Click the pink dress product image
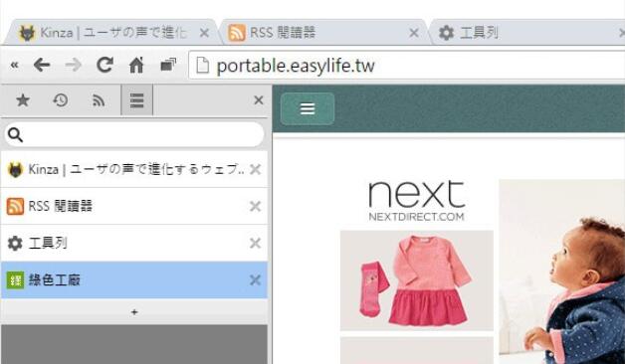This screenshot has height=364, width=625. tap(417, 280)
